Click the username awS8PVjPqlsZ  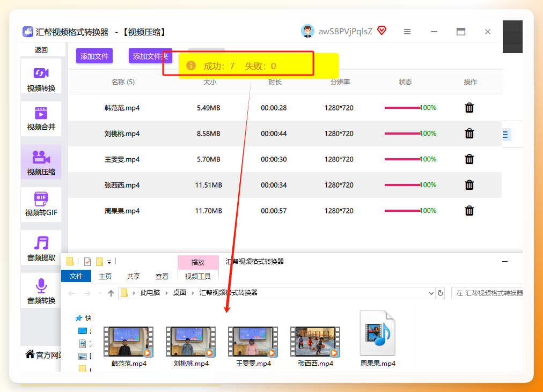coord(345,32)
